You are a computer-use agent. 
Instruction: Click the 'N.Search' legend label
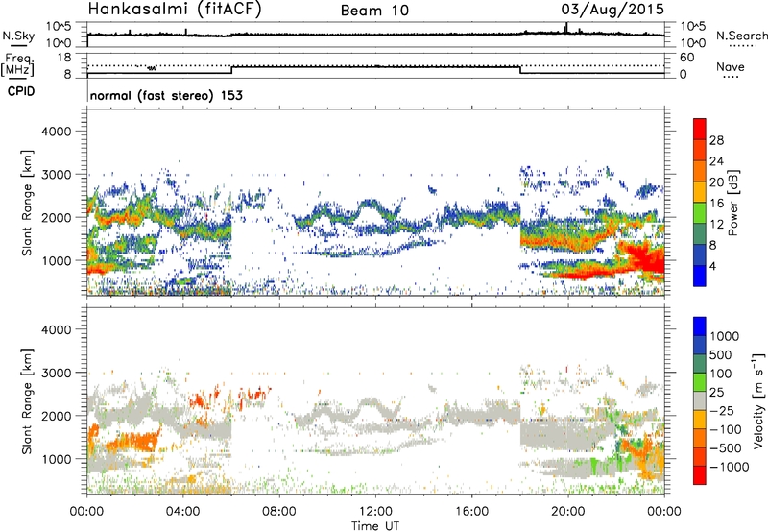click(x=741, y=36)
